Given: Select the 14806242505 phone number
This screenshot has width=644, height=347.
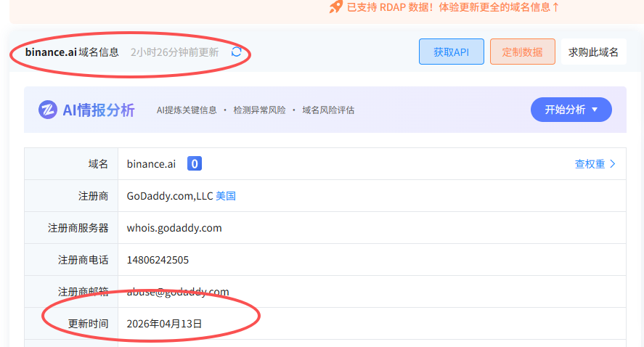Looking at the screenshot, I should click(x=158, y=260).
